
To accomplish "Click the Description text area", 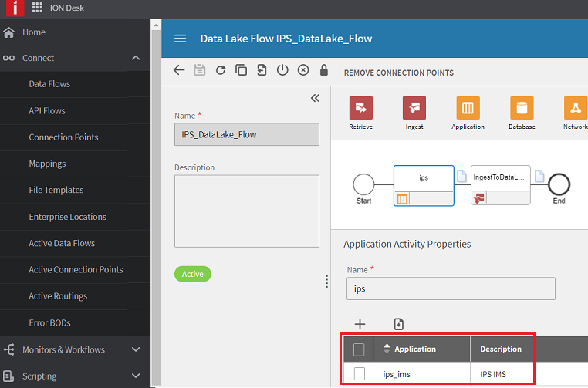I will (x=247, y=211).
